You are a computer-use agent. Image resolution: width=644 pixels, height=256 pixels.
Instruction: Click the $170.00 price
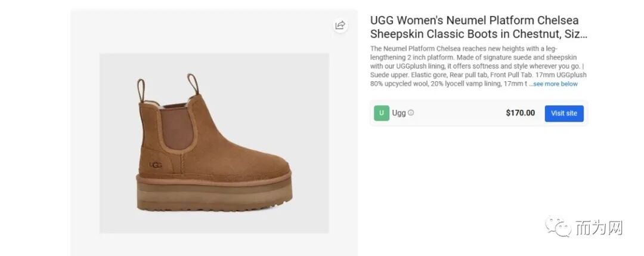pyautogui.click(x=521, y=113)
